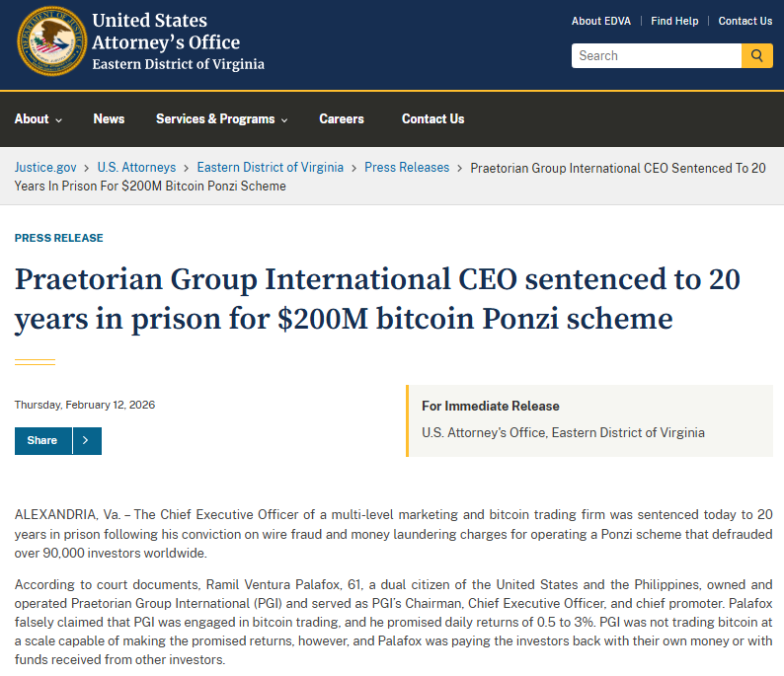Open the Find Help link

[674, 21]
